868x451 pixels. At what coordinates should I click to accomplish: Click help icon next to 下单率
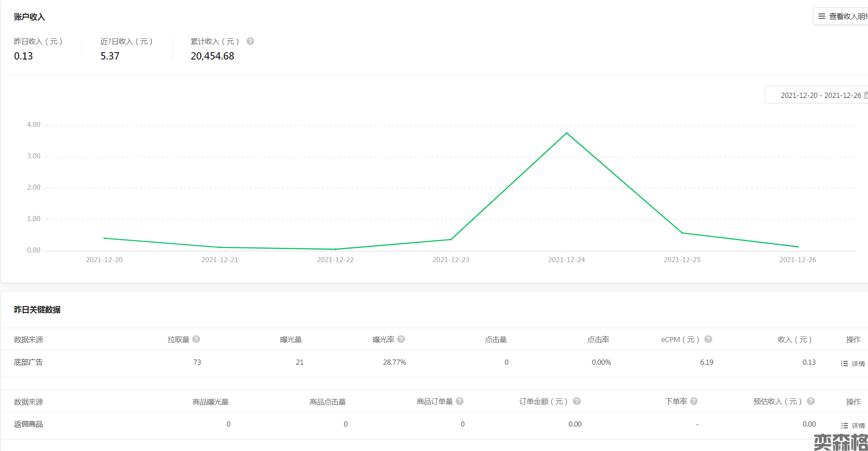[x=694, y=402]
